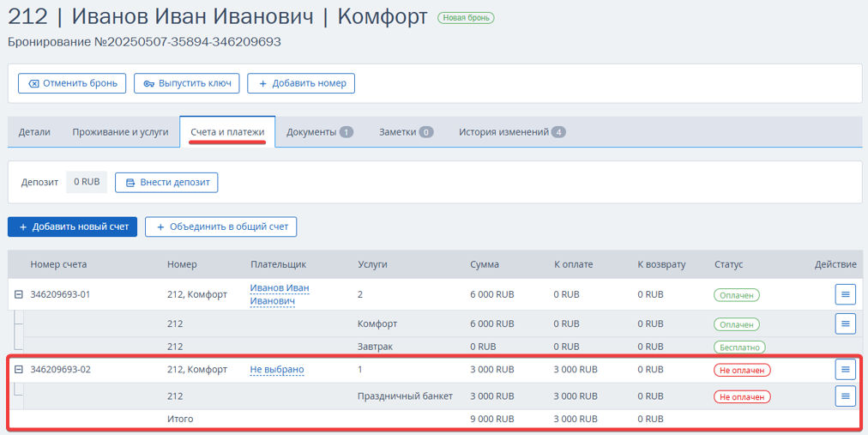Collapse invoice 346209693-01 row

tap(18, 294)
